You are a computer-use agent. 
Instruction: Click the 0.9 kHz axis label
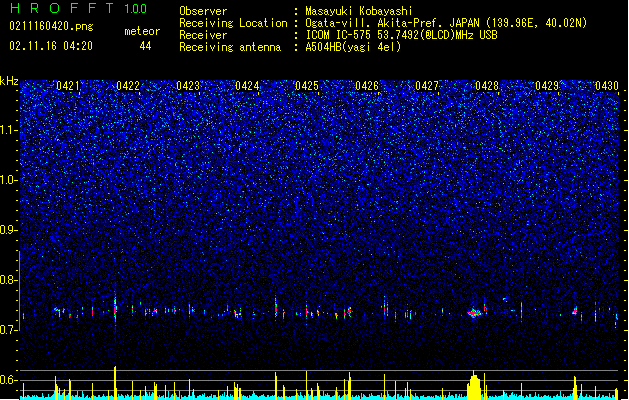click(9, 230)
